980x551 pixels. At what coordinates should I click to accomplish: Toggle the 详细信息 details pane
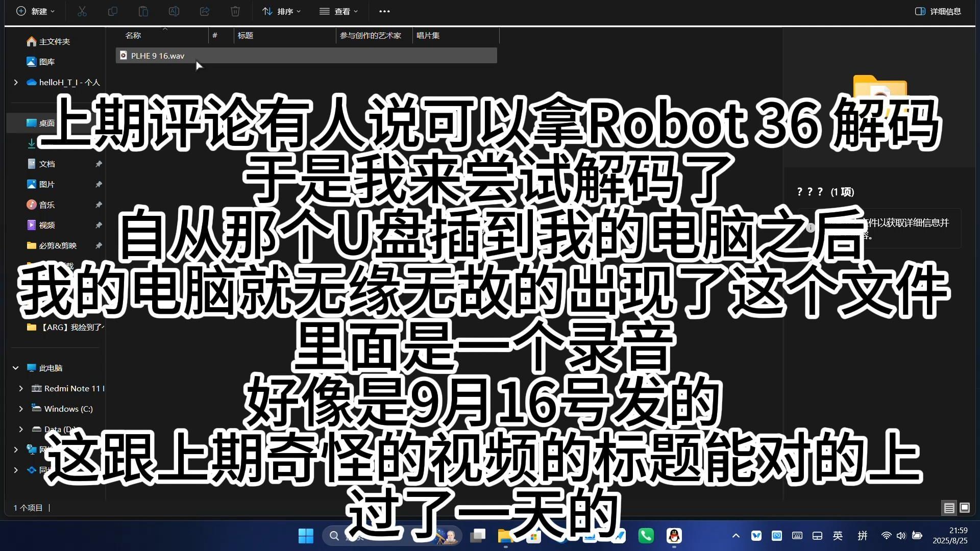tap(938, 11)
